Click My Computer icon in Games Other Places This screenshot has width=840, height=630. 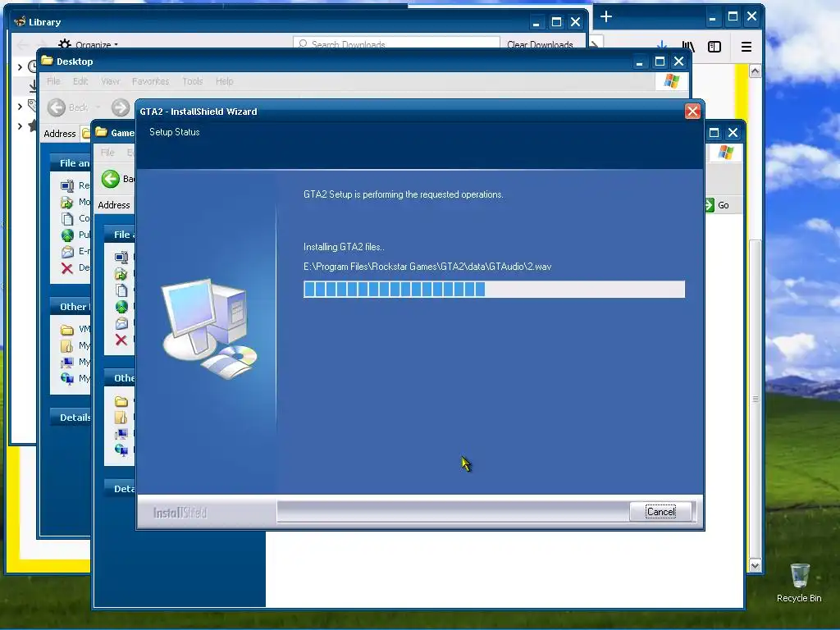pos(121,433)
